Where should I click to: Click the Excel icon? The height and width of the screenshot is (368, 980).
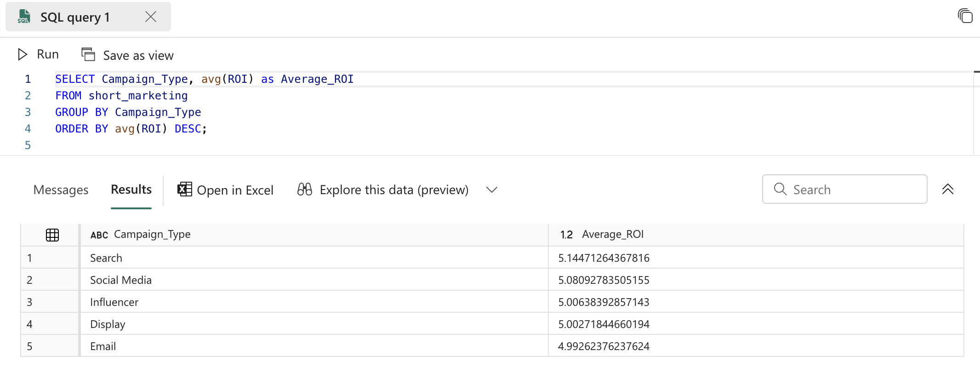tap(185, 189)
